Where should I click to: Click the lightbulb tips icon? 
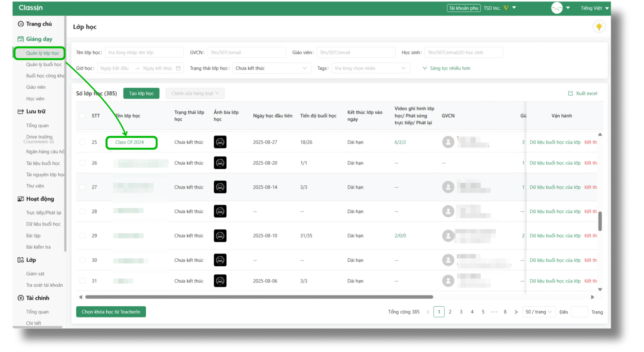(x=599, y=26)
